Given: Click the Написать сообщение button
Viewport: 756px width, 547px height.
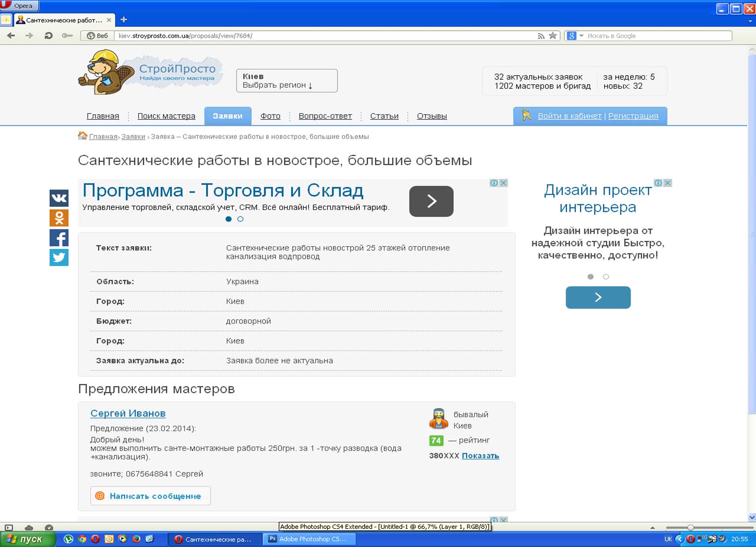Looking at the screenshot, I should click(150, 496).
